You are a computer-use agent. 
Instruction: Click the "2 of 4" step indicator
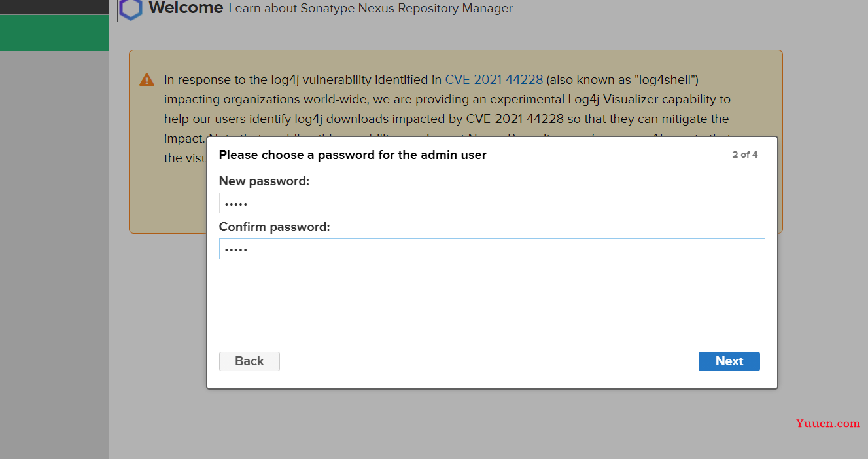tap(745, 155)
